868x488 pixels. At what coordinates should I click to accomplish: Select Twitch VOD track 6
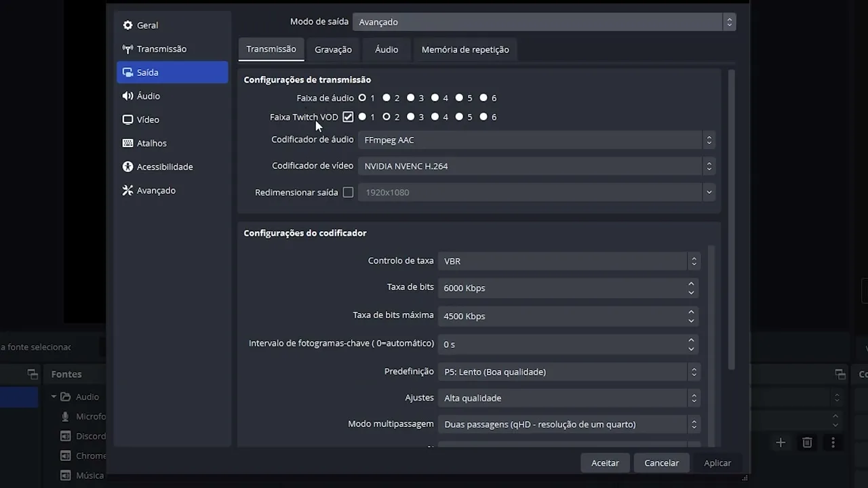click(484, 117)
